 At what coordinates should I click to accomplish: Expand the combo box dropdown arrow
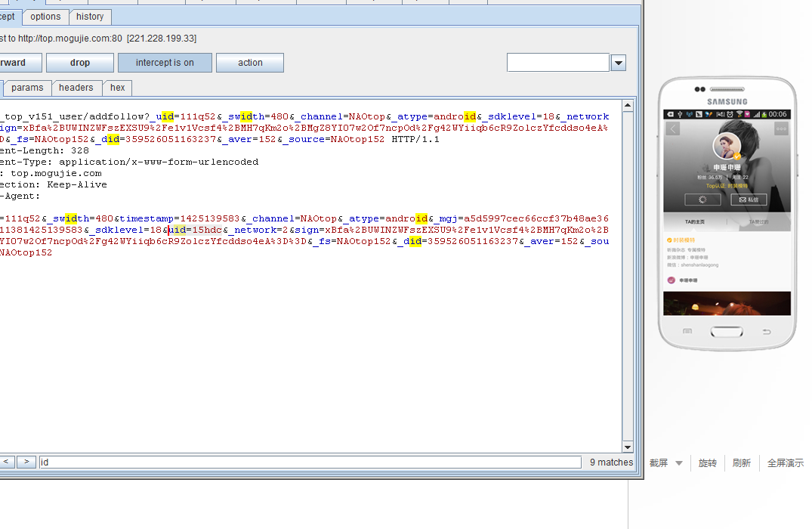point(619,63)
